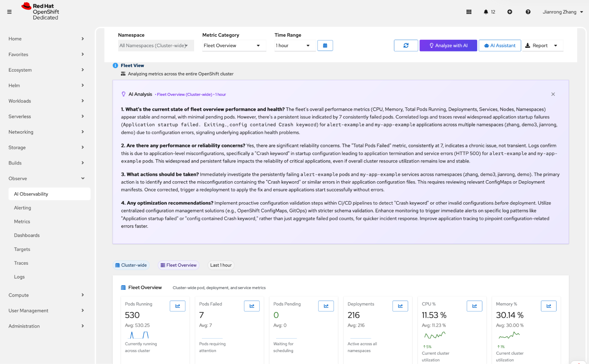The width and height of the screenshot is (589, 364).
Task: Click the AI Assistant button
Action: pos(500,45)
